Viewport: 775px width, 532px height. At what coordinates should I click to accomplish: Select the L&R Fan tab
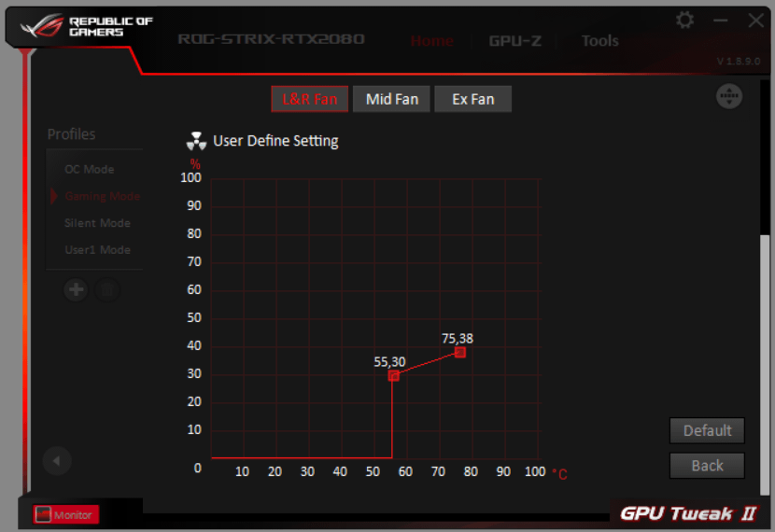pos(309,99)
